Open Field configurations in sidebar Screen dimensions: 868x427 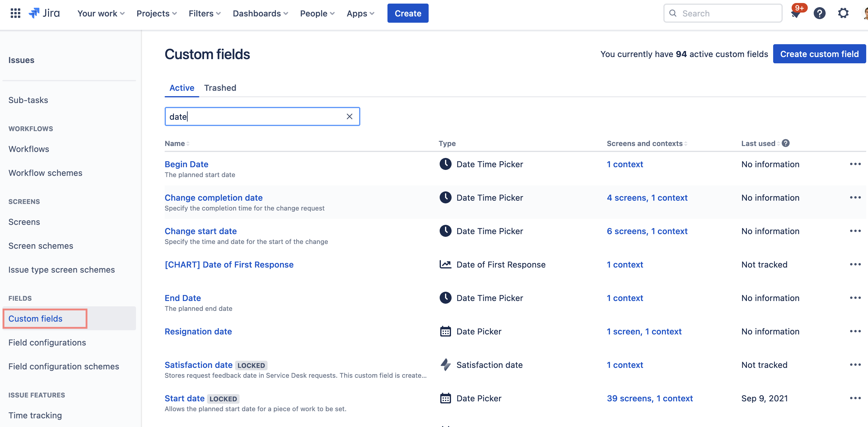click(47, 342)
